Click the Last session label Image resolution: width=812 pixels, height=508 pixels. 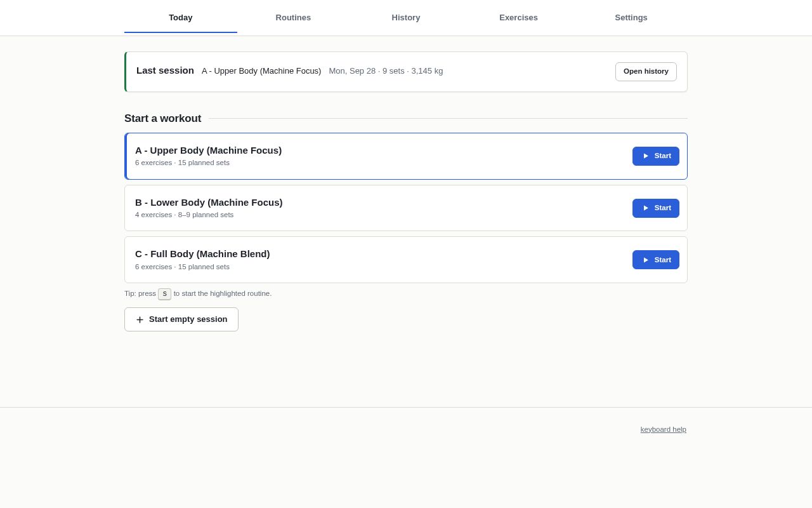coord(165,70)
